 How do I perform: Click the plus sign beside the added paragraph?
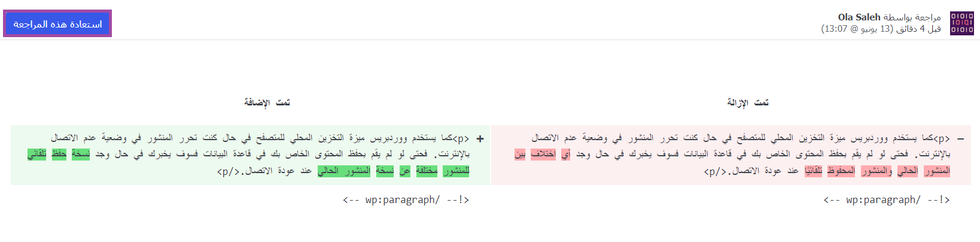click(x=480, y=138)
